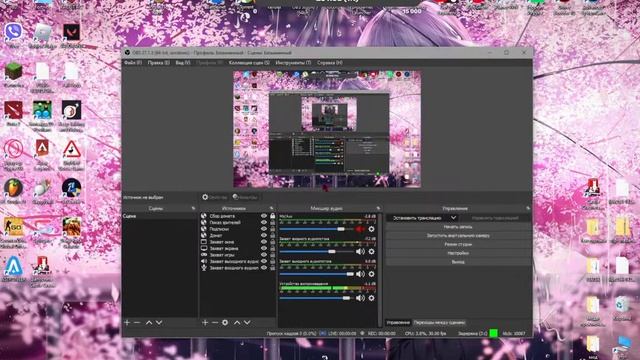The height and width of the screenshot is (360, 640).
Task: Hide the Подписки source with its eye
Action: coord(264,229)
